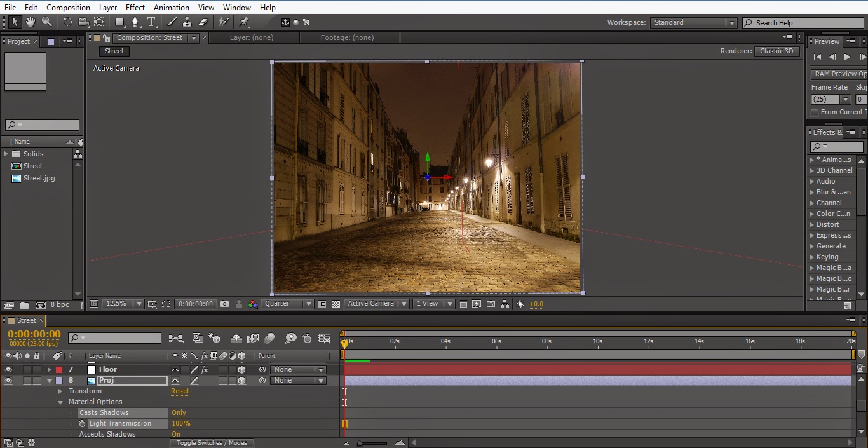868x448 pixels.
Task: Pick the Clone Stamp tool
Action: coord(188,21)
